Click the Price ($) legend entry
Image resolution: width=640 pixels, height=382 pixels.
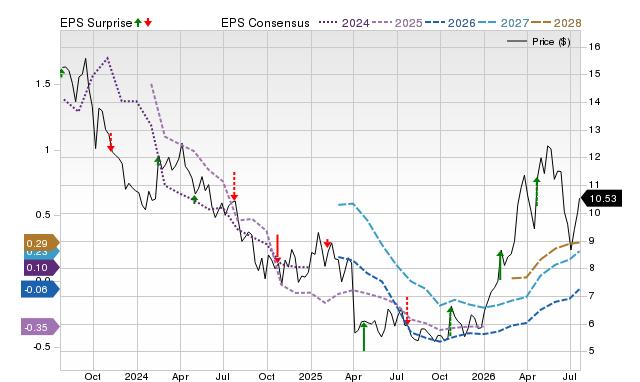pos(539,42)
